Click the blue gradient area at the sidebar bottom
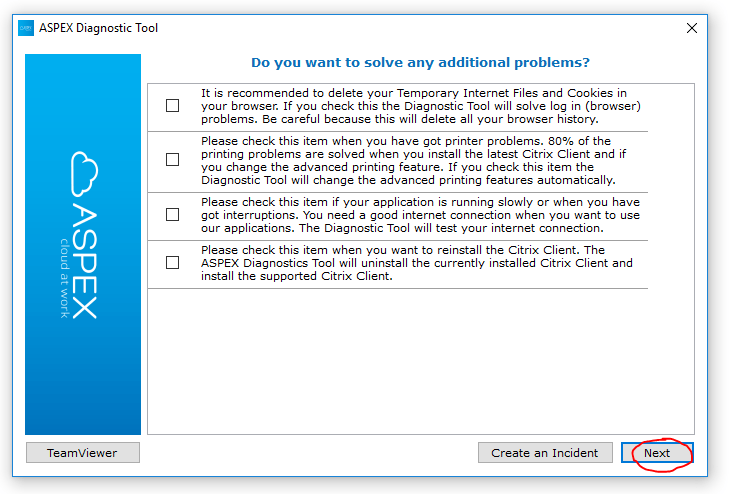This screenshot has height=494, width=729. pyautogui.click(x=83, y=395)
